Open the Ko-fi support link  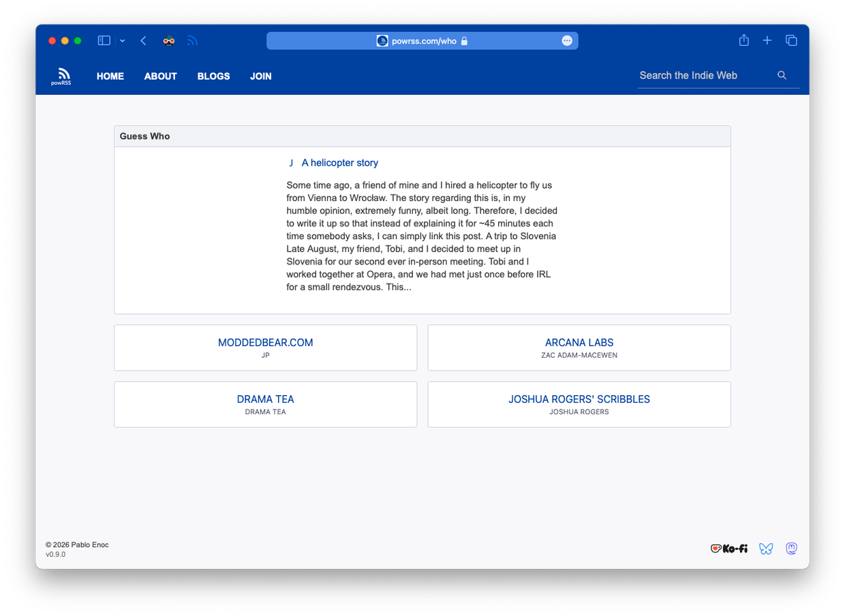pos(728,549)
